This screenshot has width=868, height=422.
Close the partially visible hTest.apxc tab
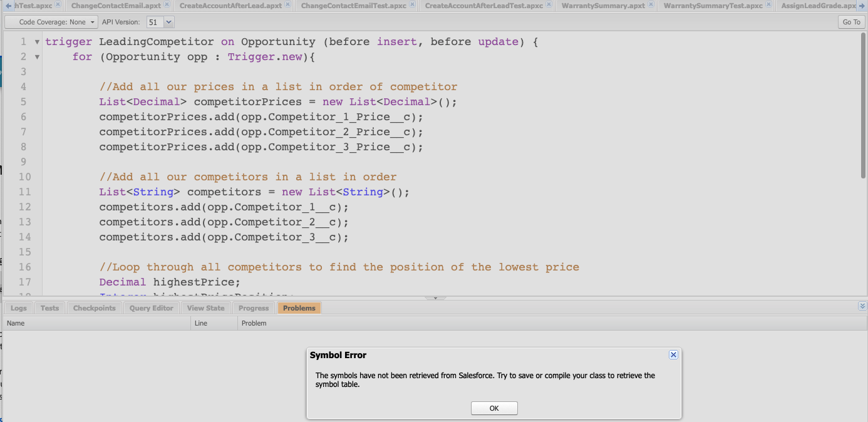(58, 5)
